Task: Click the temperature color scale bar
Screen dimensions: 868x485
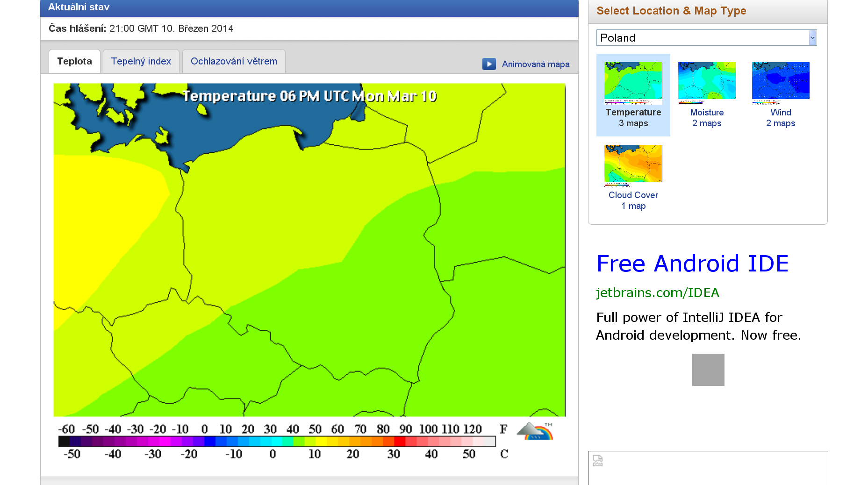Action: tap(277, 442)
